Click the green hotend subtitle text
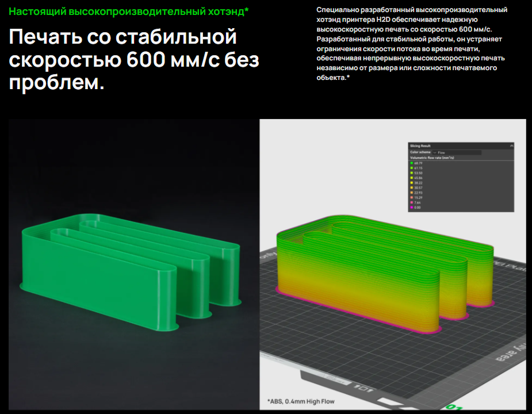Viewport: 532px width, 414px height. click(129, 11)
